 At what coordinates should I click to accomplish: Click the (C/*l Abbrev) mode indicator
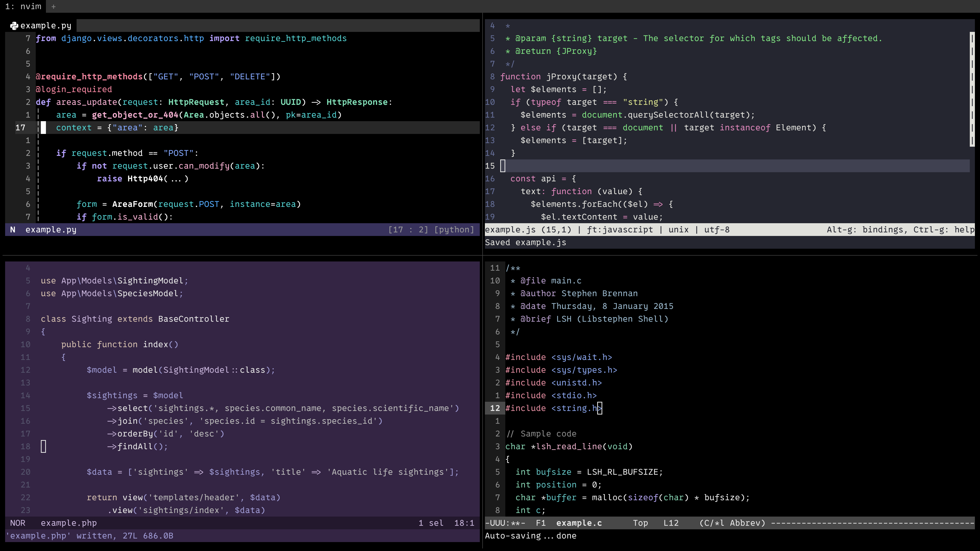(732, 523)
